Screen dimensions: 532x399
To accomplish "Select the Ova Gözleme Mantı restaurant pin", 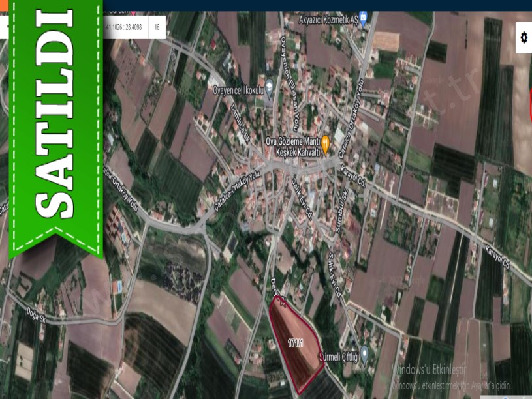I will point(324,141).
